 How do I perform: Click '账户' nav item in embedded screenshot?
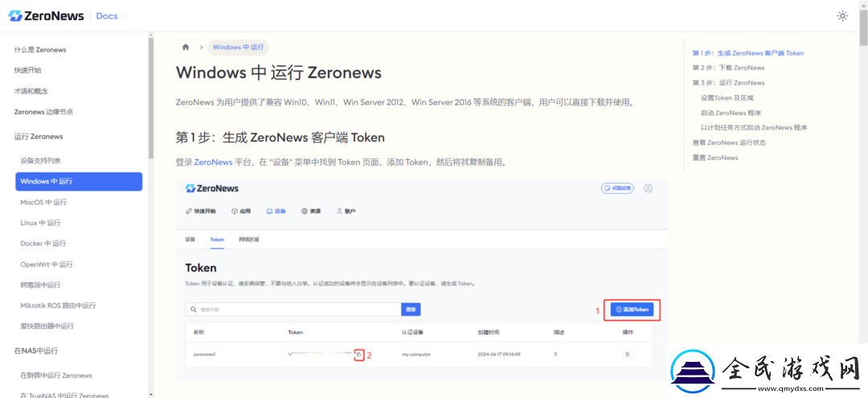tap(346, 211)
